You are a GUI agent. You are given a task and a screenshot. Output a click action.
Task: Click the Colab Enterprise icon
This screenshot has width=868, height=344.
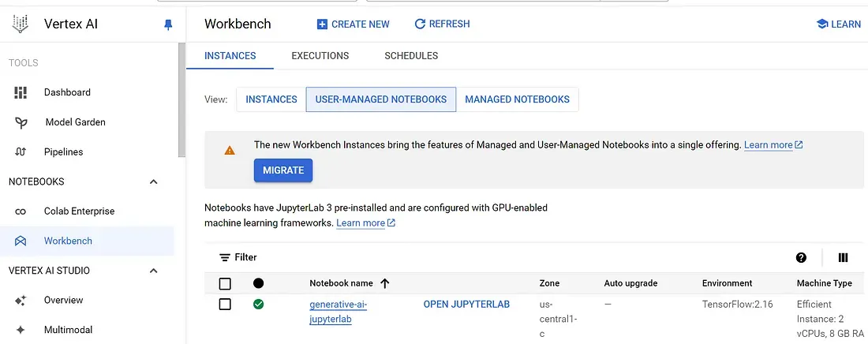point(21,211)
